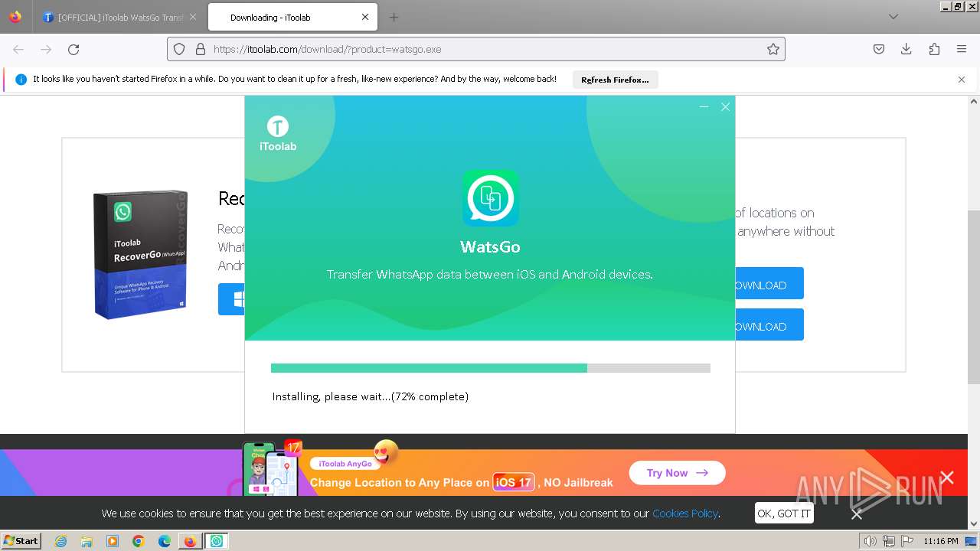
Task: Open the media player taskbar icon
Action: (113, 541)
